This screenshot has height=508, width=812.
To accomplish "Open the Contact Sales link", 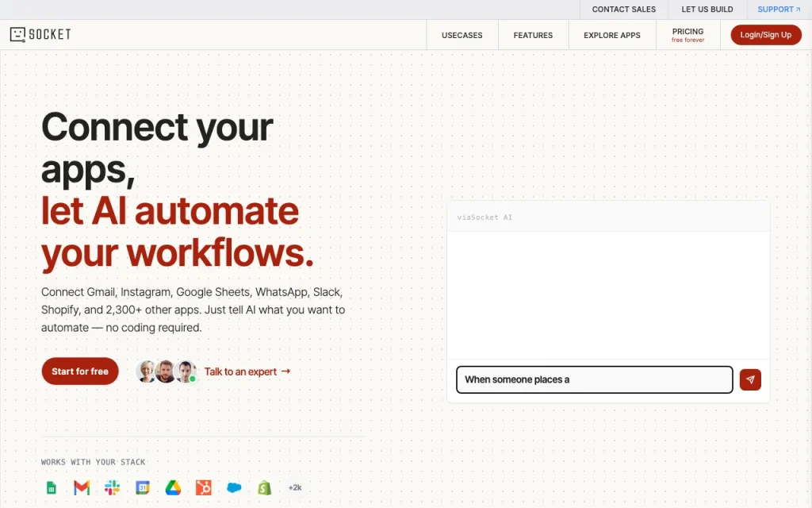I will tap(624, 10).
